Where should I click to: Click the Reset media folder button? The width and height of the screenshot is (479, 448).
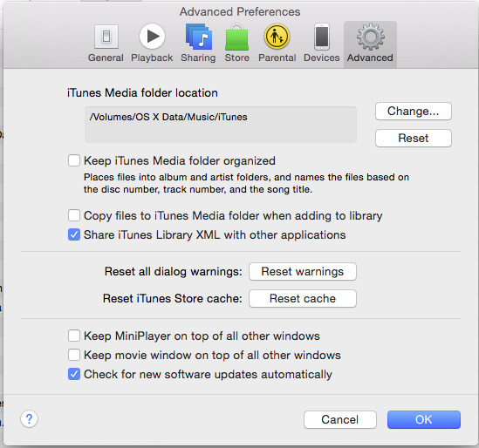click(414, 138)
